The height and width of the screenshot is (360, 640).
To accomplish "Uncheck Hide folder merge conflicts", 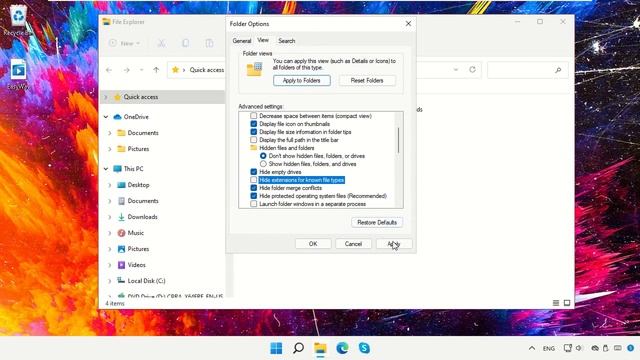I will 253,188.
